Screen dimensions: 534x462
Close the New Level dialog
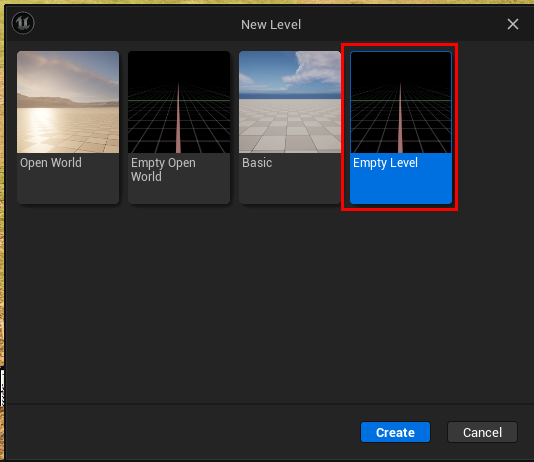(x=513, y=24)
